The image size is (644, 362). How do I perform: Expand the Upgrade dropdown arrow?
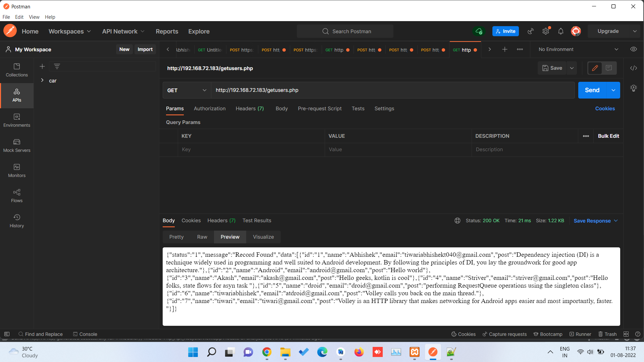pyautogui.click(x=635, y=31)
